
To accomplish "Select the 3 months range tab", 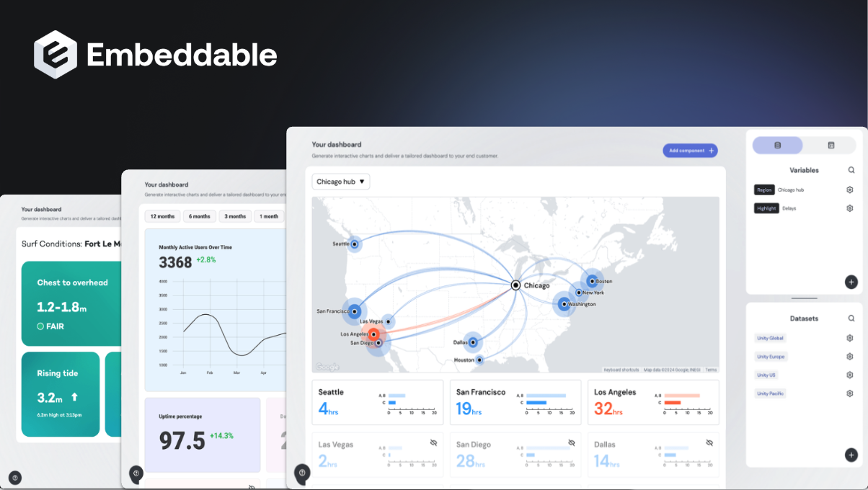I will point(235,216).
